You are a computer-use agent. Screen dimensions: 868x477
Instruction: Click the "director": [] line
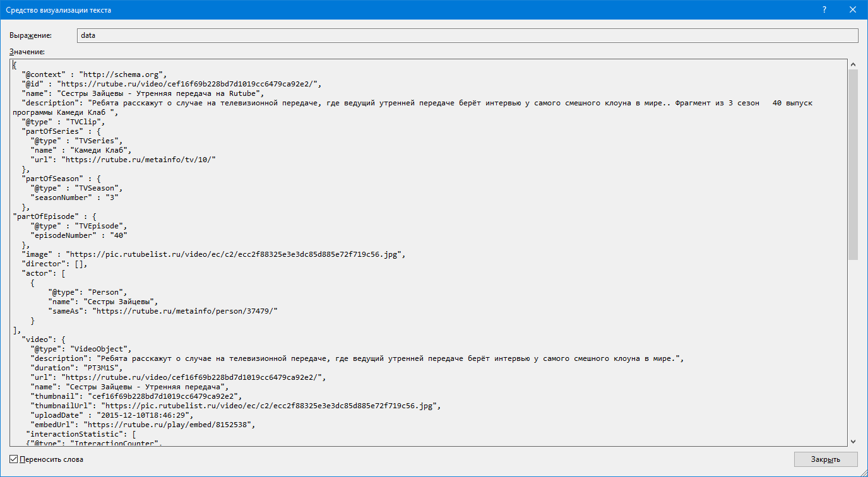(x=54, y=263)
